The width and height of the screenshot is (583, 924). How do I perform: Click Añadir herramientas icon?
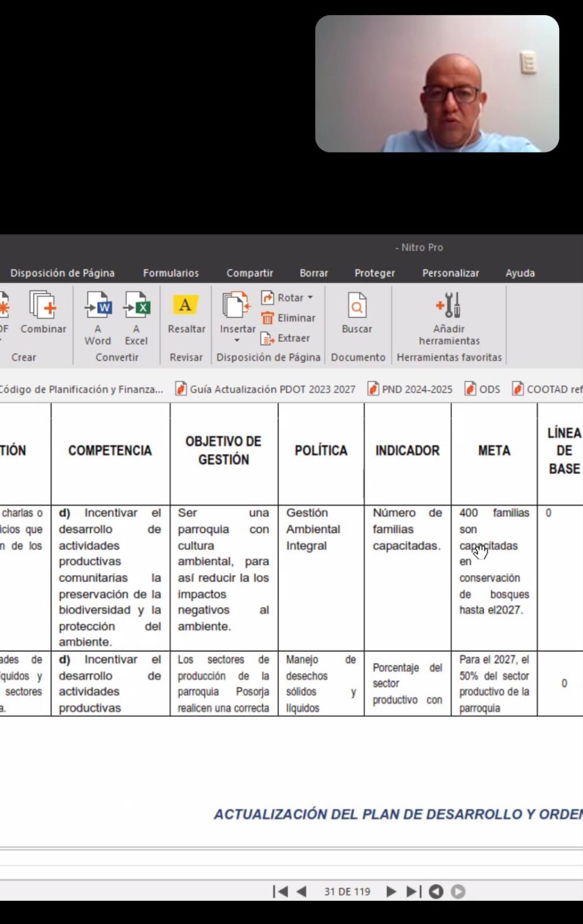click(x=449, y=305)
